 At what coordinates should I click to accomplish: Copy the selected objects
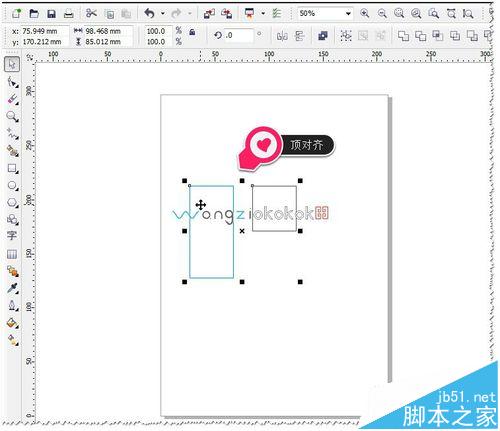pos(109,14)
